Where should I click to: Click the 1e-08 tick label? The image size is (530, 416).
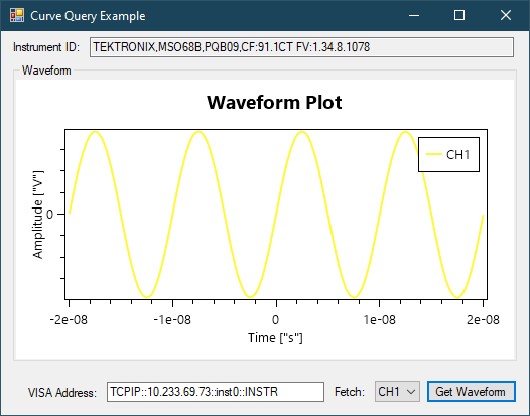379,319
